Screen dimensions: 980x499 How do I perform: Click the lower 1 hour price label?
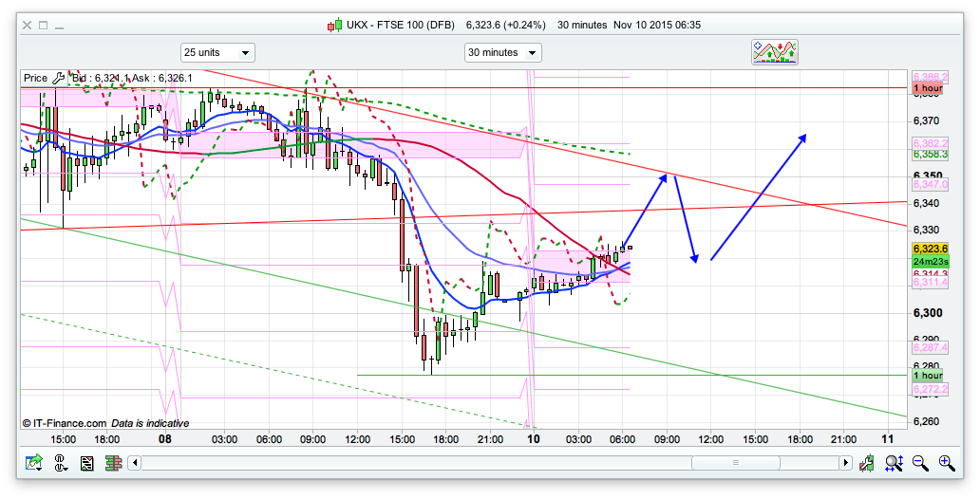pyautogui.click(x=927, y=375)
